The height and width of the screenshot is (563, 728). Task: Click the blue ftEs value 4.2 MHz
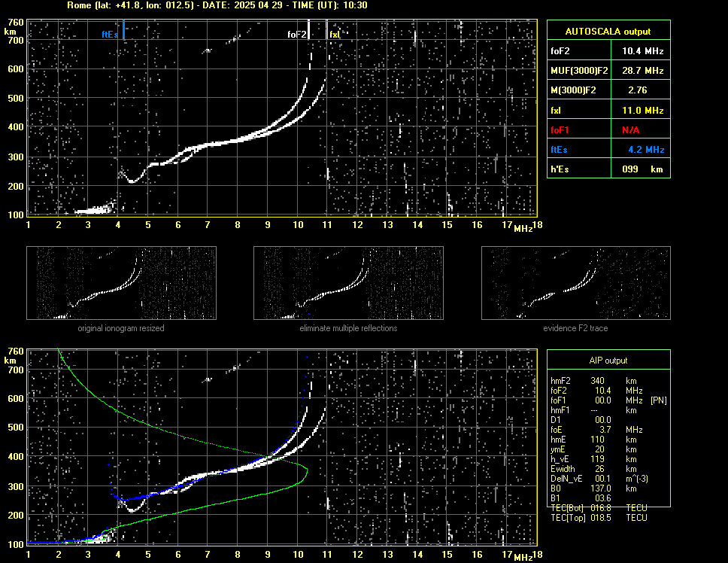pyautogui.click(x=646, y=150)
